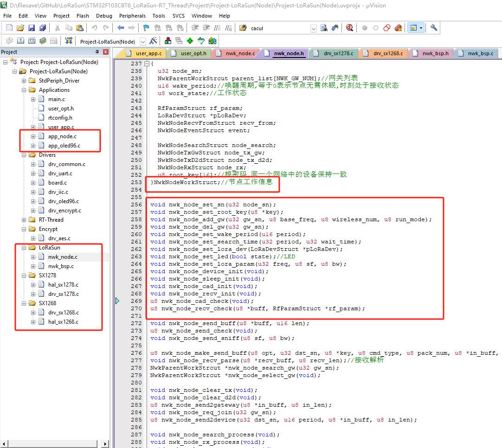Click the green Pack Installer icon
This screenshot has height=448, width=502.
coord(212,41)
